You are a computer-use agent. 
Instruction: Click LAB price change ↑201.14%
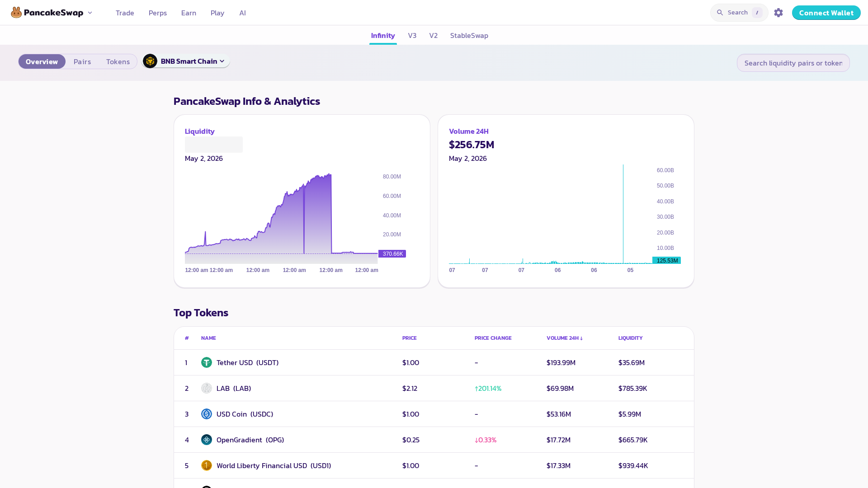488,388
